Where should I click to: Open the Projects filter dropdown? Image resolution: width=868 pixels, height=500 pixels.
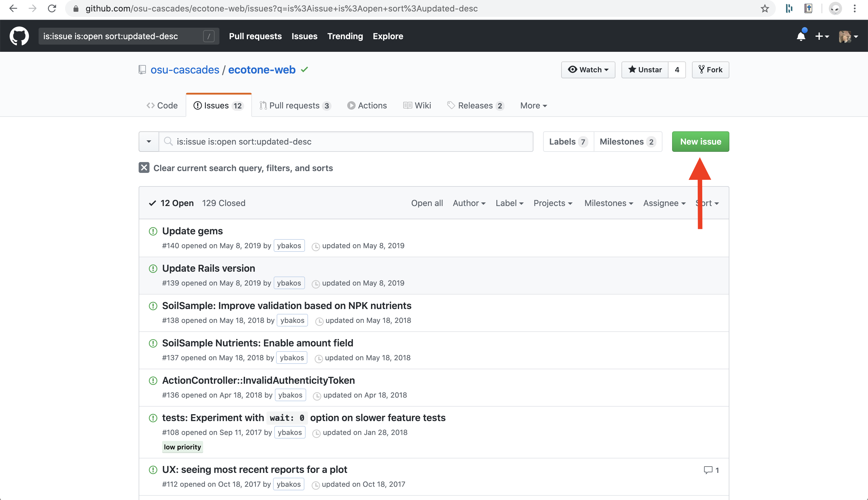(553, 203)
